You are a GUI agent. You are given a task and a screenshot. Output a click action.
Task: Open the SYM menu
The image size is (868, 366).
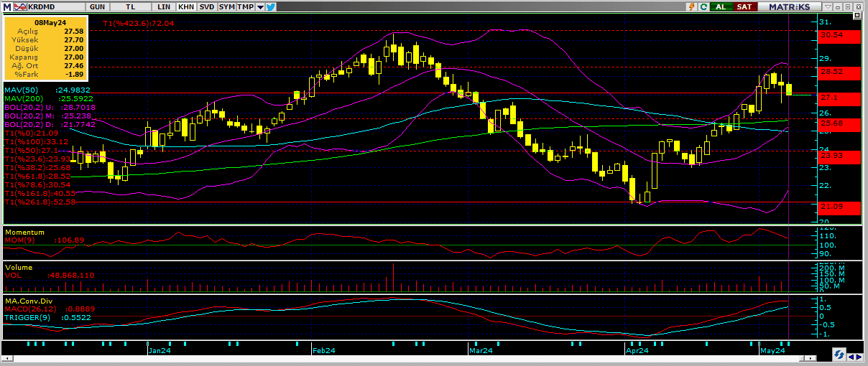click(226, 6)
